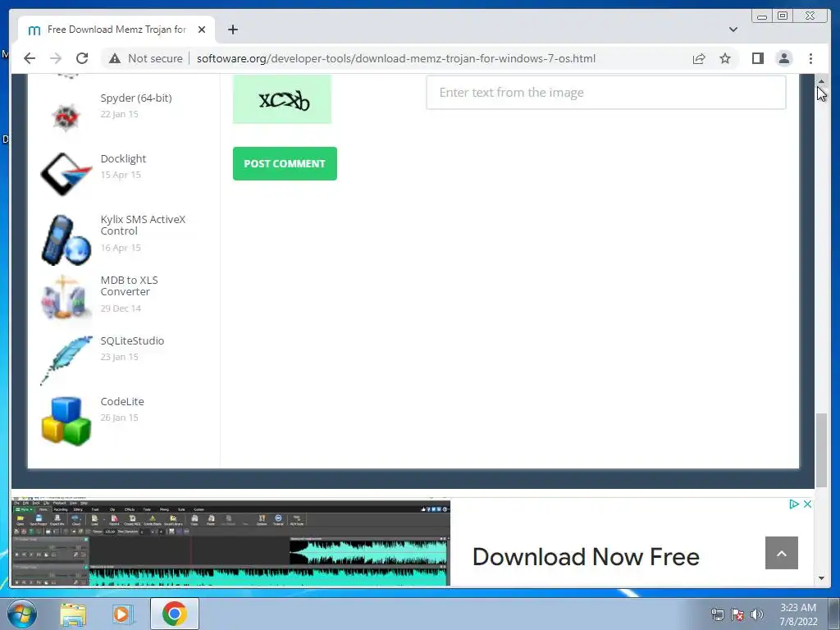This screenshot has width=840, height=630.
Task: Click the 22 Jan 15 date text
Action: tap(119, 114)
